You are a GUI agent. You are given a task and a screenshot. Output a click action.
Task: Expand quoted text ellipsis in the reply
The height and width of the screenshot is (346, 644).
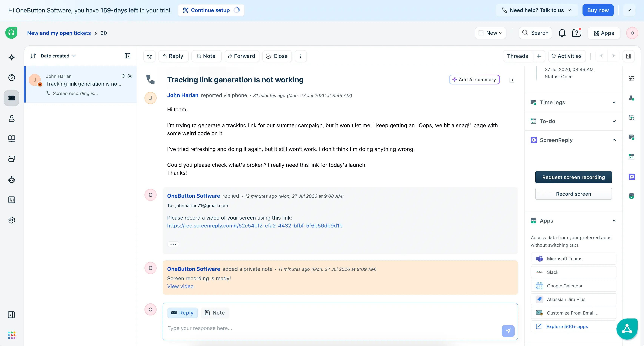click(x=173, y=244)
